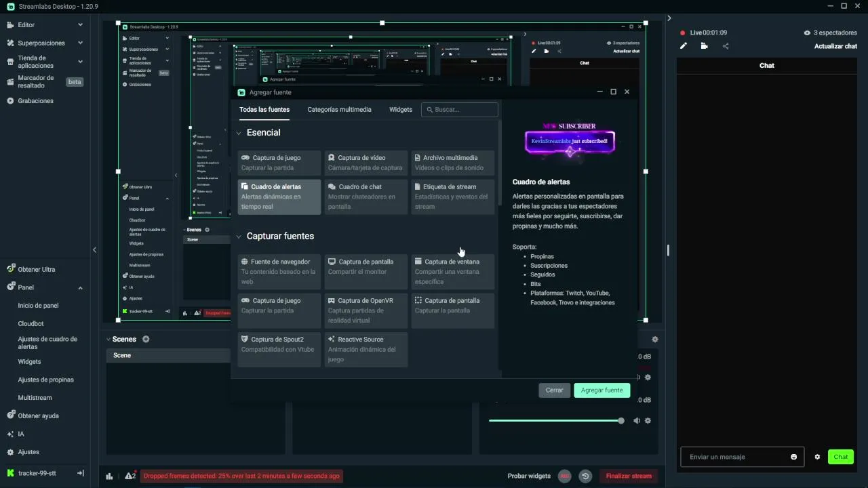Open the notifications alert icon showing 2
Viewport: 868px width, 488px height.
pos(130,476)
